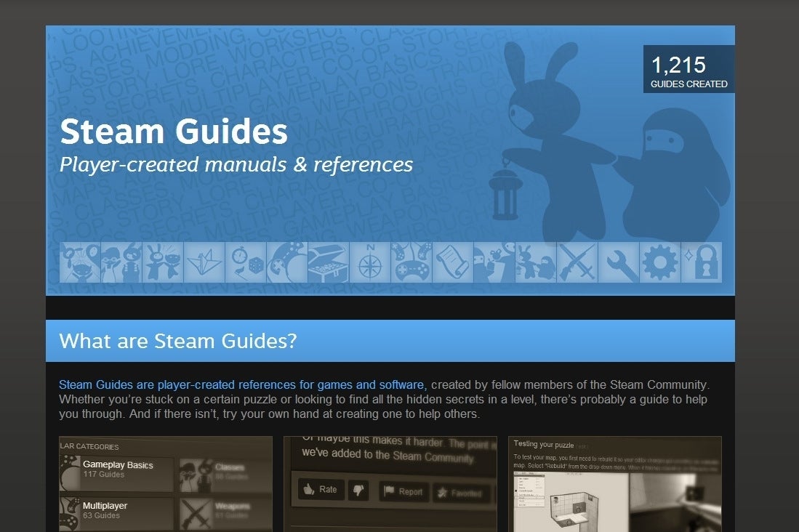Follow the blue 'Steam Guides are player-created references' text

click(243, 384)
